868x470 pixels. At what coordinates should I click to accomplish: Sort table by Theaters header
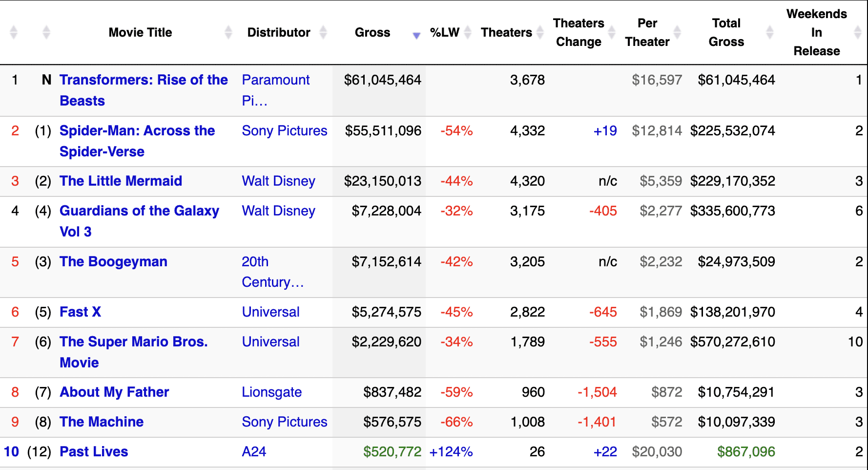click(506, 32)
